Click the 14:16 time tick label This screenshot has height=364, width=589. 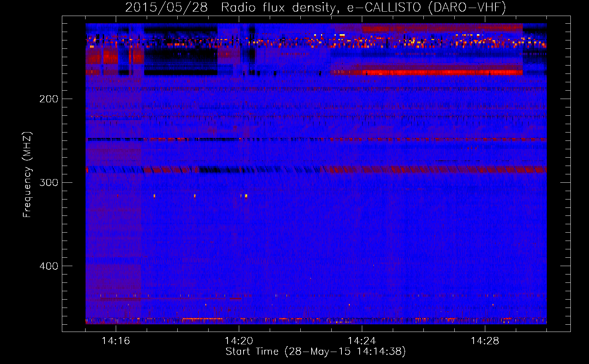point(116,341)
